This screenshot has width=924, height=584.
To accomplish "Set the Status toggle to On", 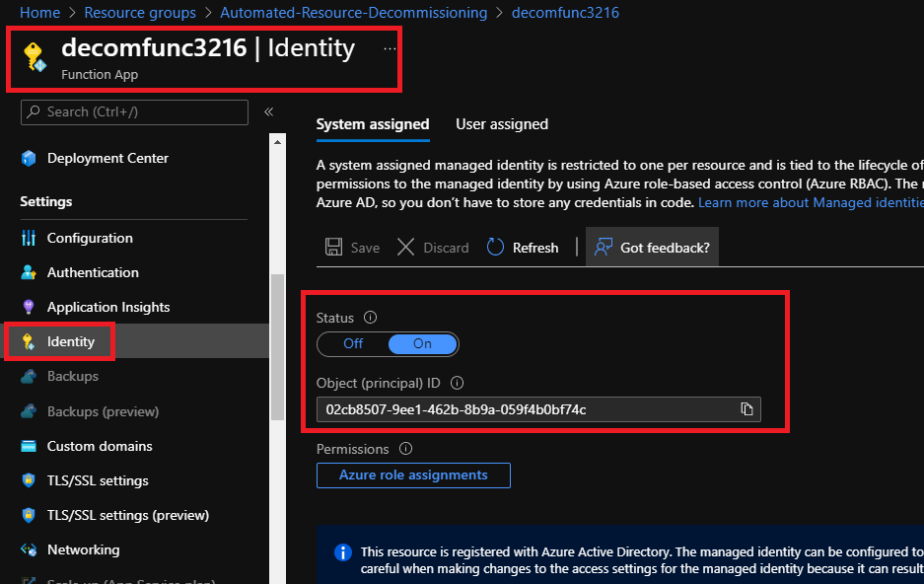I will coord(422,343).
